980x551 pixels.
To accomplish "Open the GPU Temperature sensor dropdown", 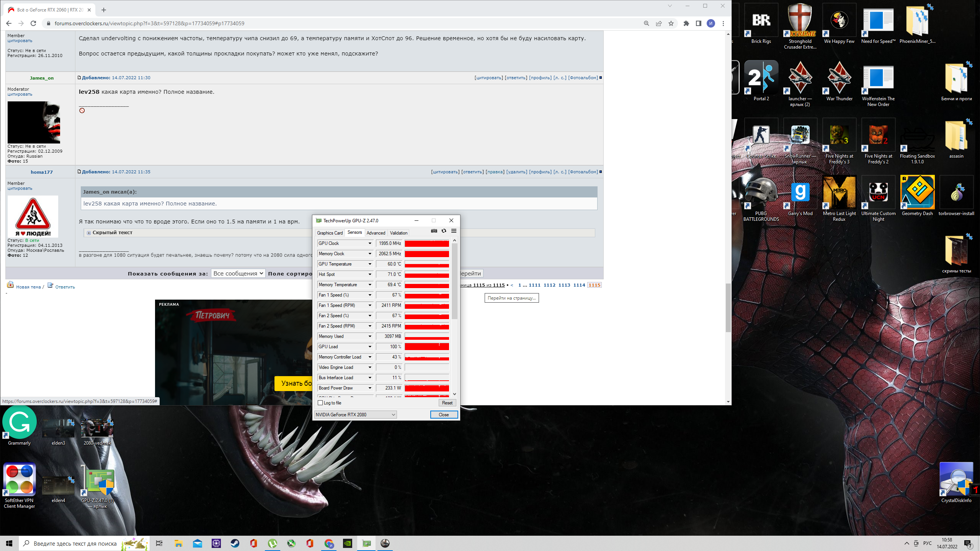I will tap(370, 264).
